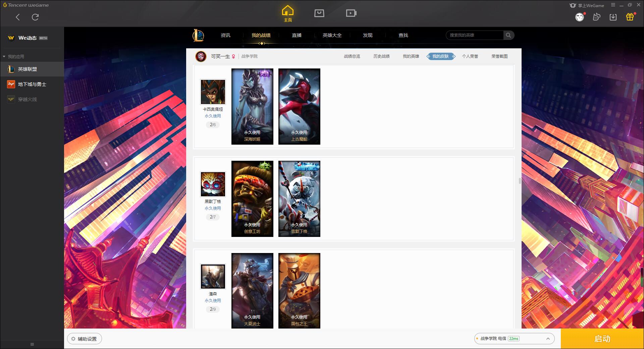Click the sidebar bottom menu handle
The image size is (644, 349).
click(x=32, y=344)
